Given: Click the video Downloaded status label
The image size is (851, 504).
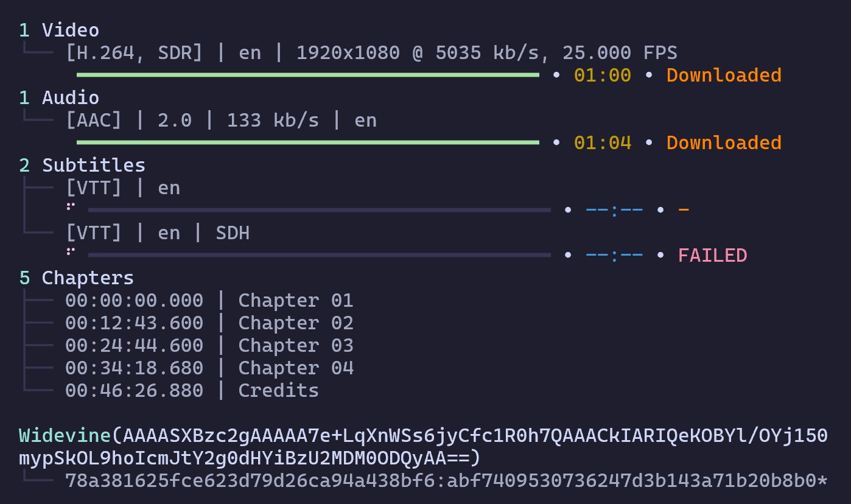Looking at the screenshot, I should point(724,75).
